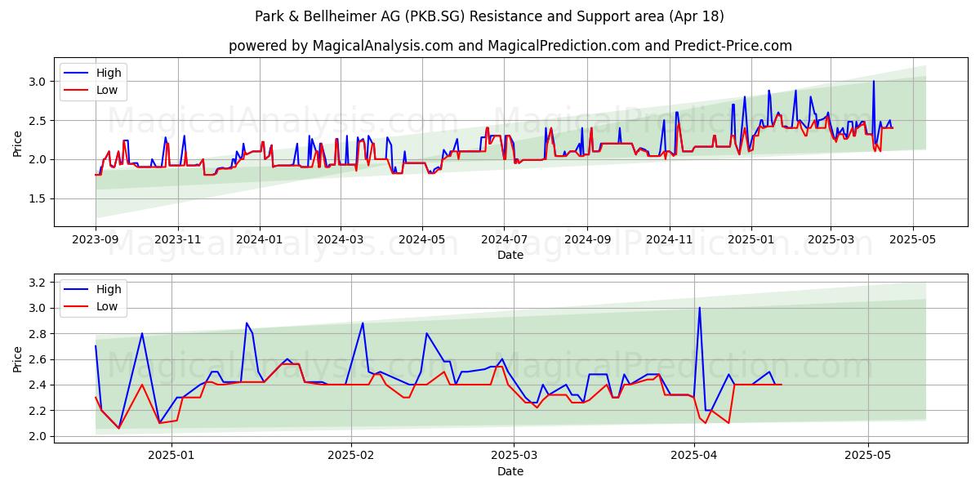Click y-axis value '2.0' in top chart

[x=39, y=160]
